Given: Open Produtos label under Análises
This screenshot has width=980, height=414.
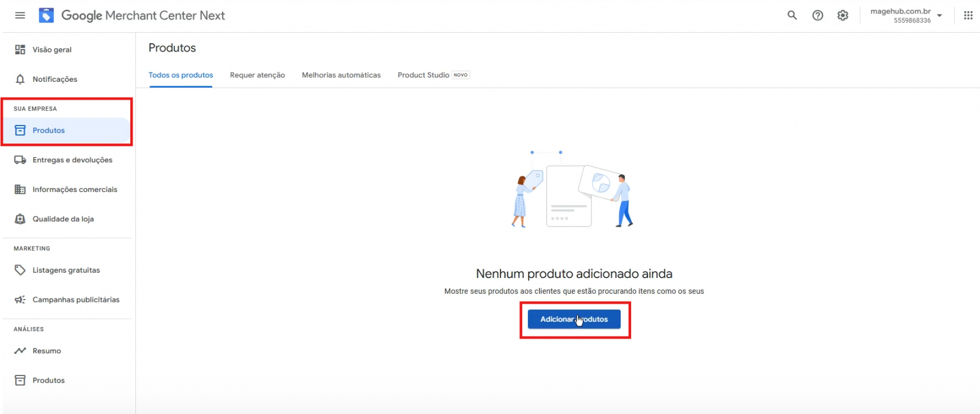Looking at the screenshot, I should (48, 380).
